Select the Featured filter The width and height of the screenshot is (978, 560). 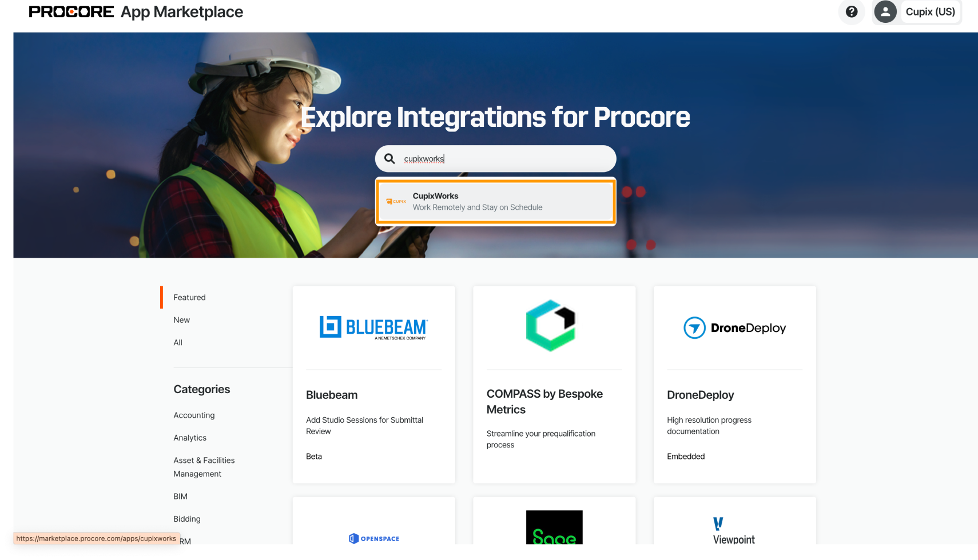click(189, 298)
